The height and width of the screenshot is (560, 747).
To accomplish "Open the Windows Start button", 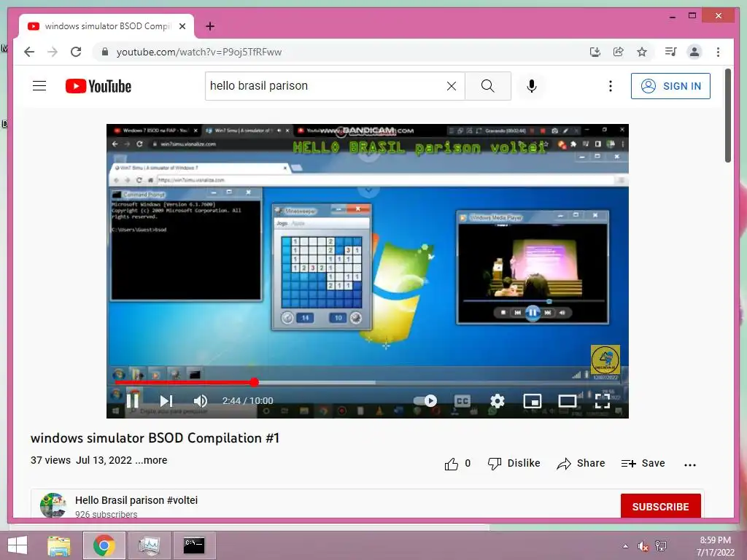I will click(x=18, y=545).
